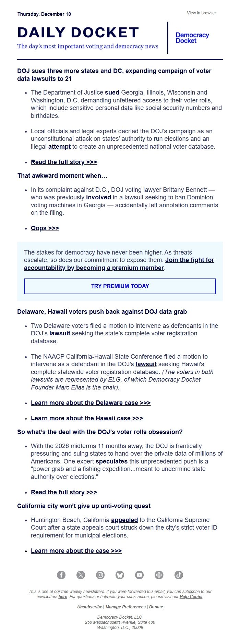Image resolution: width=240 pixels, height=644 pixels.
Task: Open the X (Twitter) profile
Action: (81, 575)
